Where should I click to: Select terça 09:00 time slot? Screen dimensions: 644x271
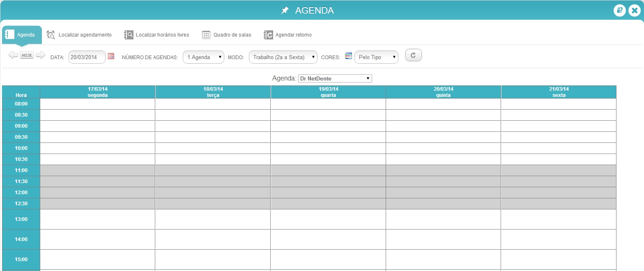pyautogui.click(x=213, y=126)
